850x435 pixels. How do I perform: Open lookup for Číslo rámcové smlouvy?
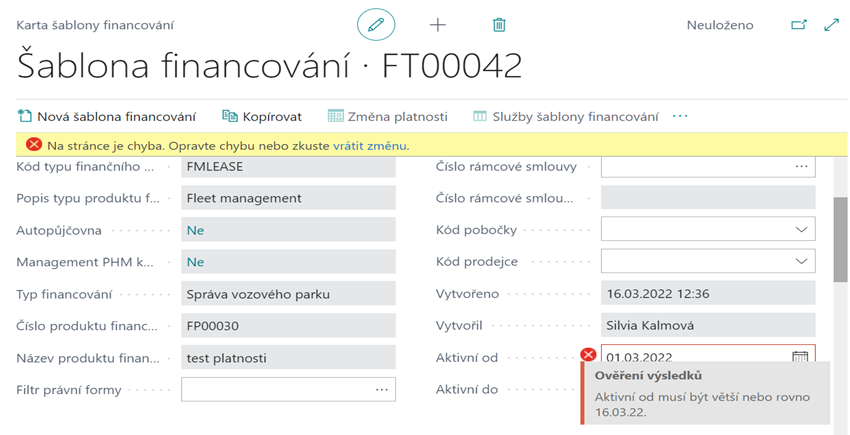[x=800, y=166]
